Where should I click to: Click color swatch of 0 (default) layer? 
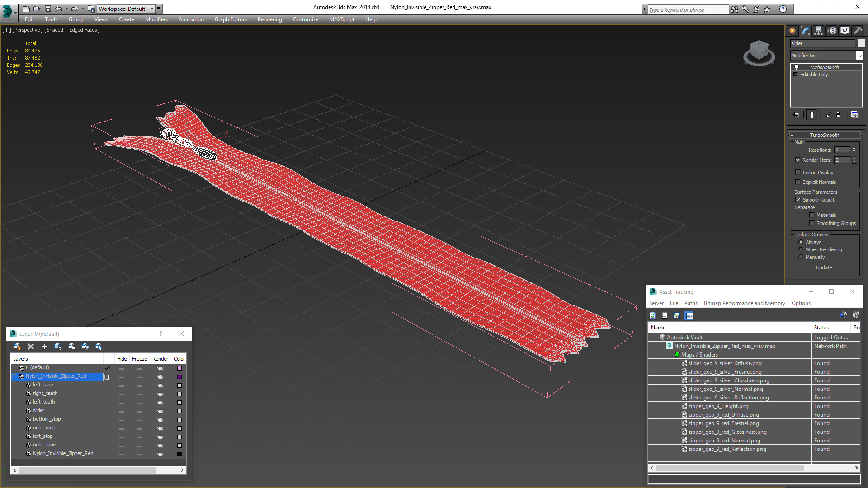coord(179,368)
